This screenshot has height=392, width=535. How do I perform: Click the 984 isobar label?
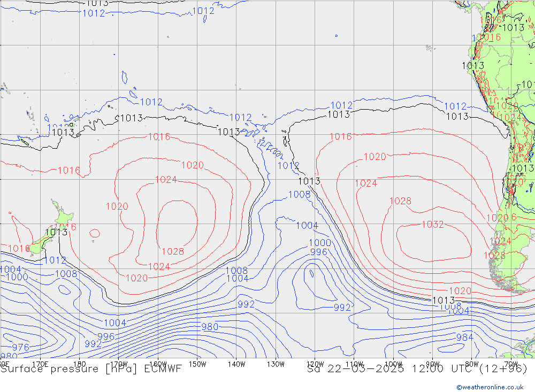(465, 337)
